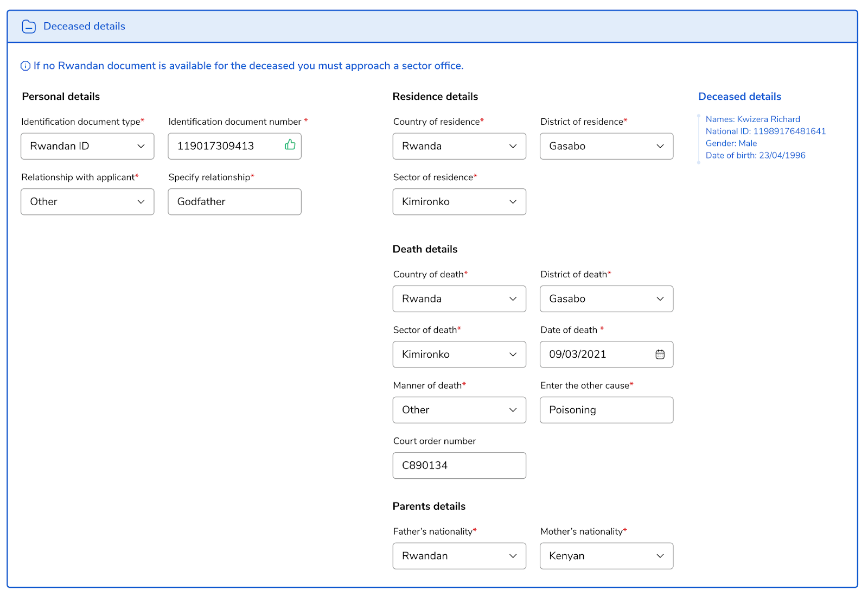This screenshot has height=596, width=868.
Task: Open Sector of death Kimironko dropdown
Action: tap(459, 354)
